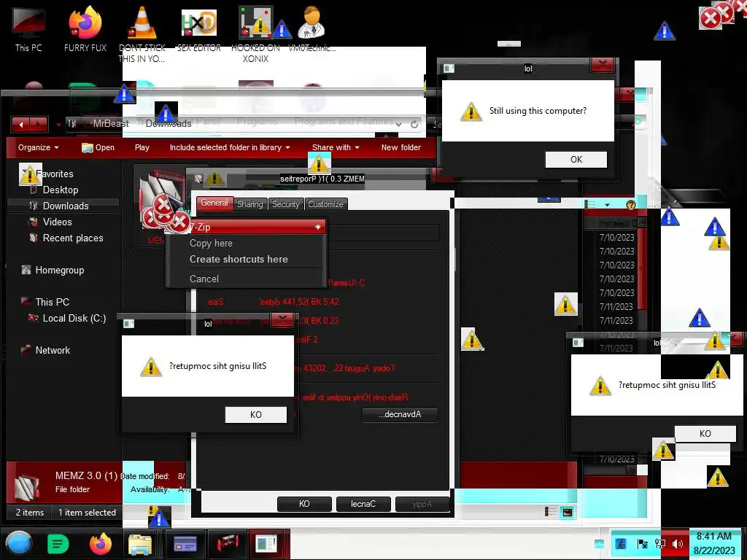Open the Action Center flag tray icon
This screenshot has height=560, width=747.
pyautogui.click(x=642, y=543)
